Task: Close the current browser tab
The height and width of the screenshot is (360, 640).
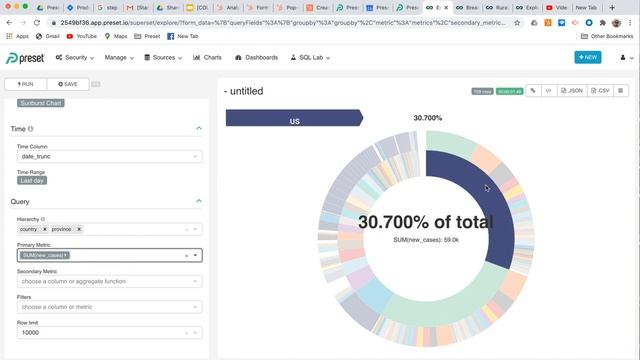Action: 446,7
